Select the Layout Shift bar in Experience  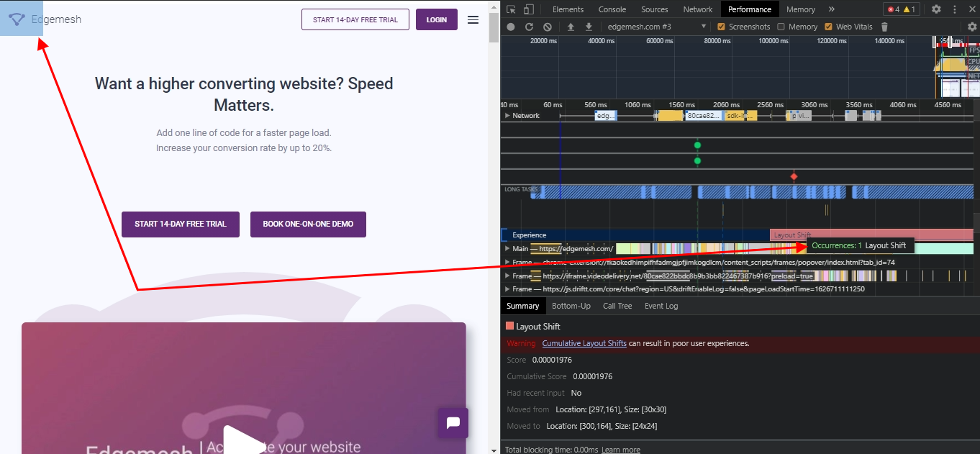[871, 235]
